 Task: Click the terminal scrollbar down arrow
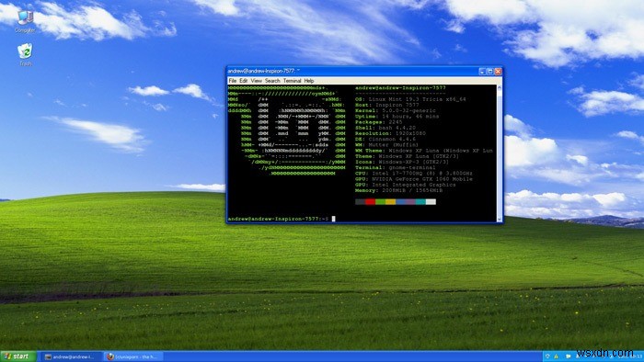[500, 220]
